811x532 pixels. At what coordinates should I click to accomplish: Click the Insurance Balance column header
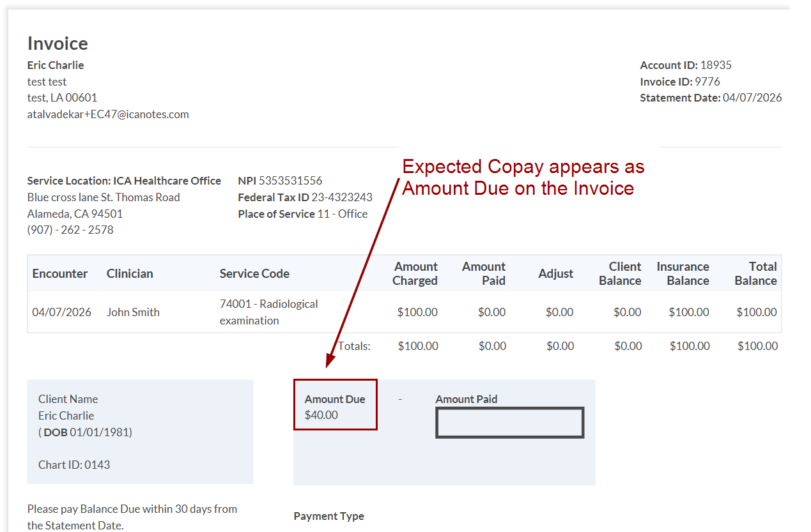click(x=683, y=273)
